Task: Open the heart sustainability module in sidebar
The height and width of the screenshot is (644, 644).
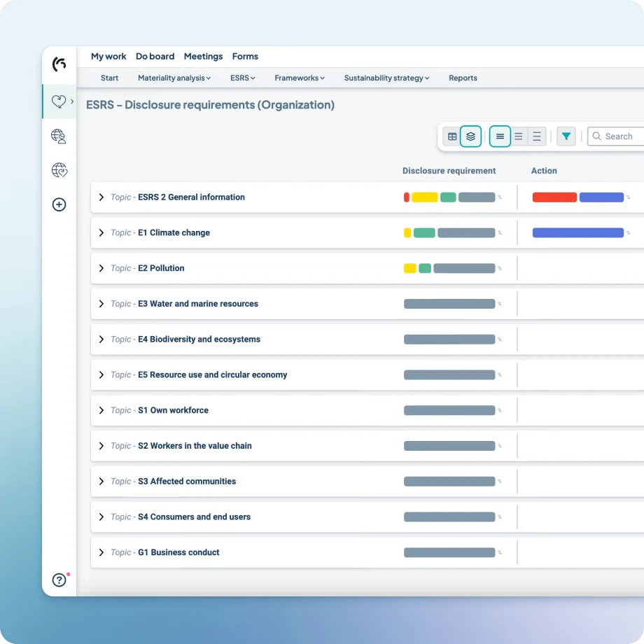Action: pos(59,102)
